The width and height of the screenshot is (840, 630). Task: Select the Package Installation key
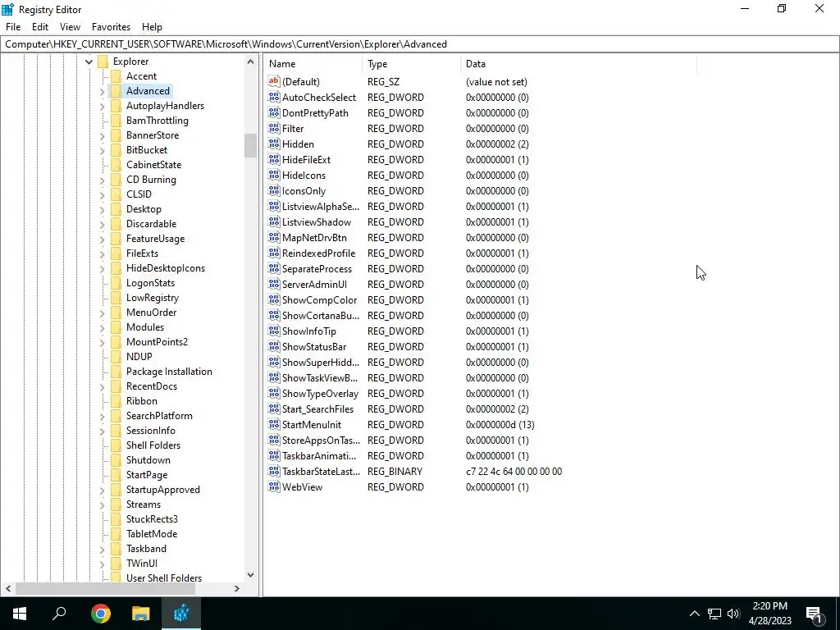[x=169, y=372]
